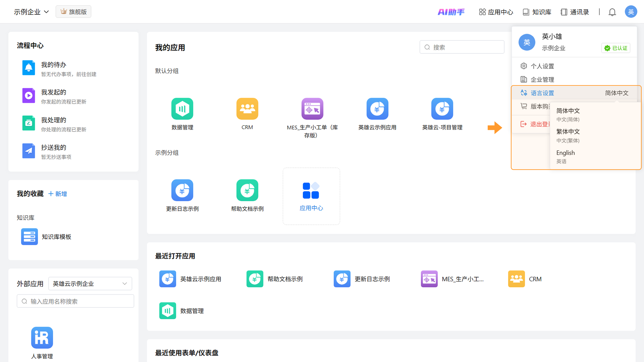Open 抄送我的 in 流程中心
644x362 pixels.
[x=53, y=148]
